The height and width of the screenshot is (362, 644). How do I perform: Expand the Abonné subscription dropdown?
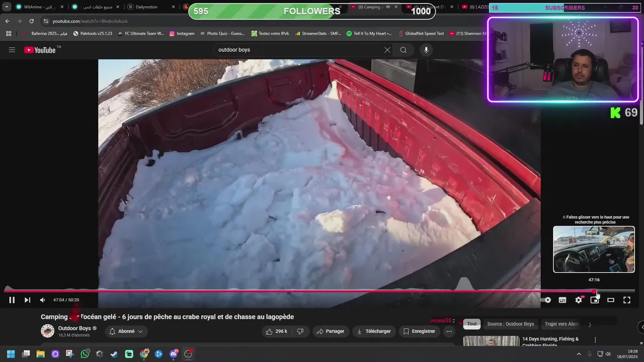[x=126, y=331]
